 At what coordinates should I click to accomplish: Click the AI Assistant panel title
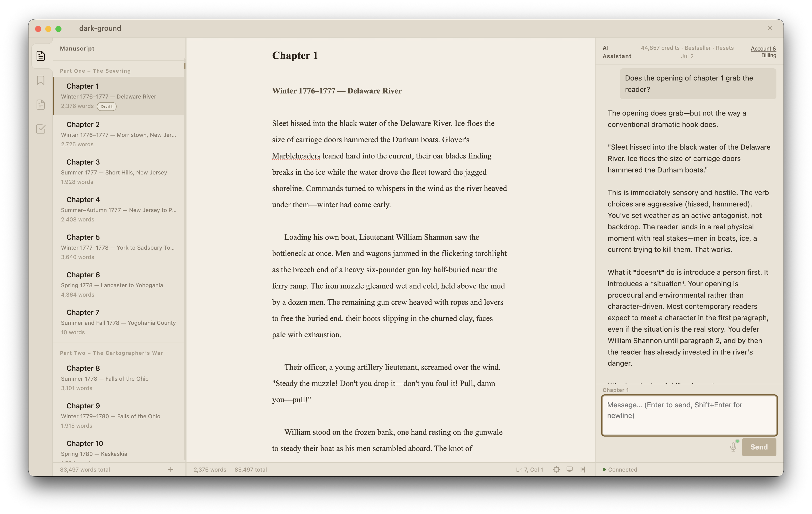click(617, 52)
